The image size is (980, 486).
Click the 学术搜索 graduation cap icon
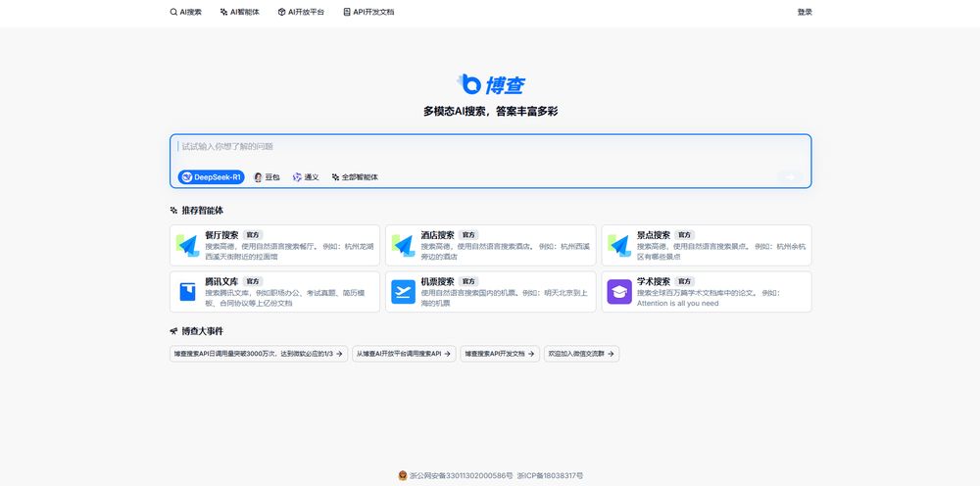click(x=619, y=292)
